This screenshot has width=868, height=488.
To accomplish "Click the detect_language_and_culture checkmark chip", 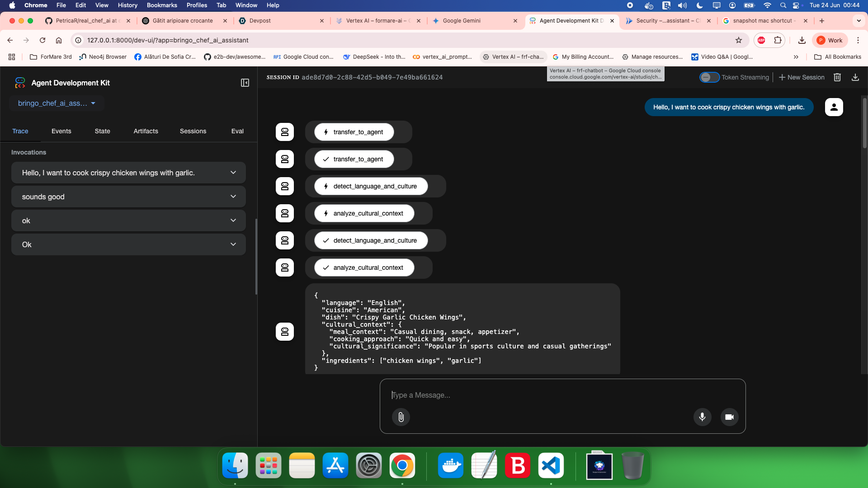I will [371, 240].
